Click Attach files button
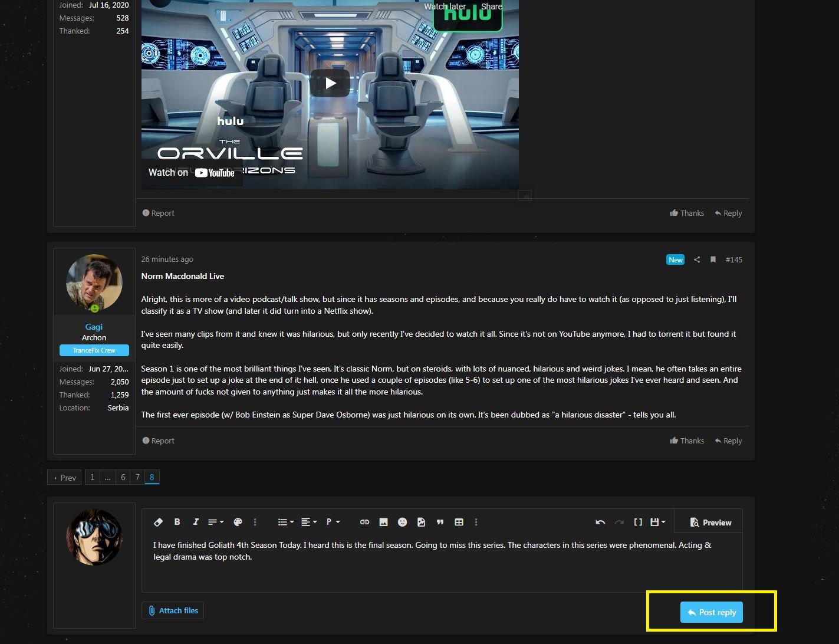Image resolution: width=839 pixels, height=644 pixels. point(173,610)
